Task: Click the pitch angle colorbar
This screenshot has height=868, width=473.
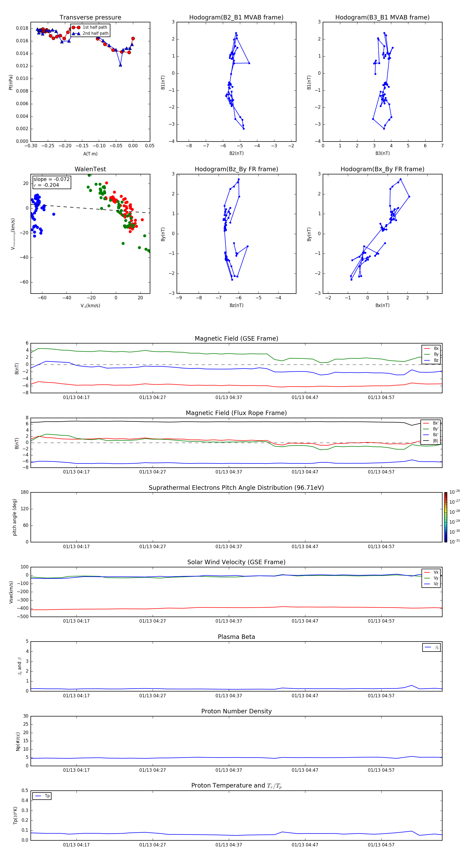Action: click(446, 517)
